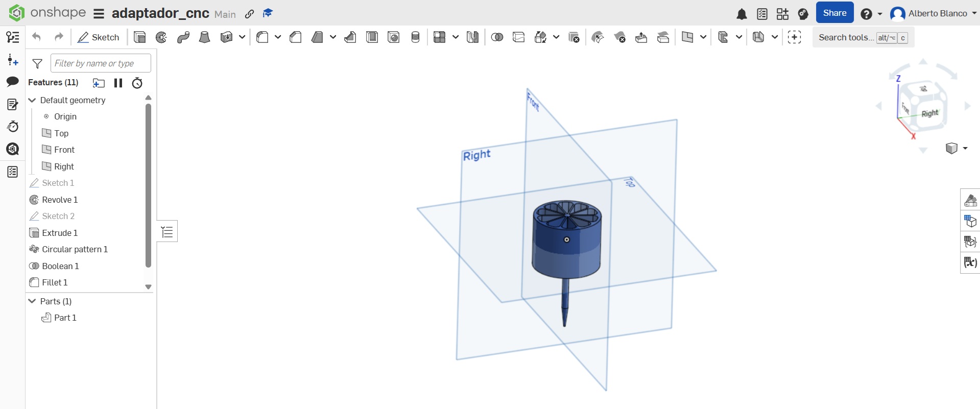Click the Sweep tool icon
Viewport: 980px width, 409px height.
point(183,37)
